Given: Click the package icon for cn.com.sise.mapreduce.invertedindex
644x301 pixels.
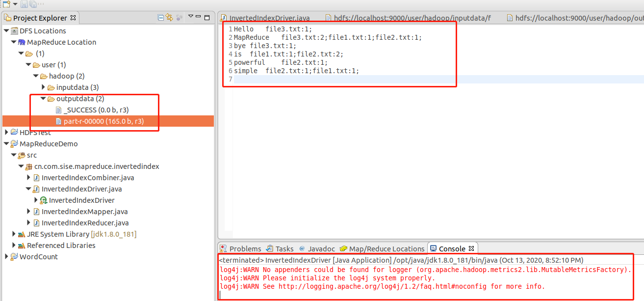Looking at the screenshot, I should pyautogui.click(x=29, y=166).
